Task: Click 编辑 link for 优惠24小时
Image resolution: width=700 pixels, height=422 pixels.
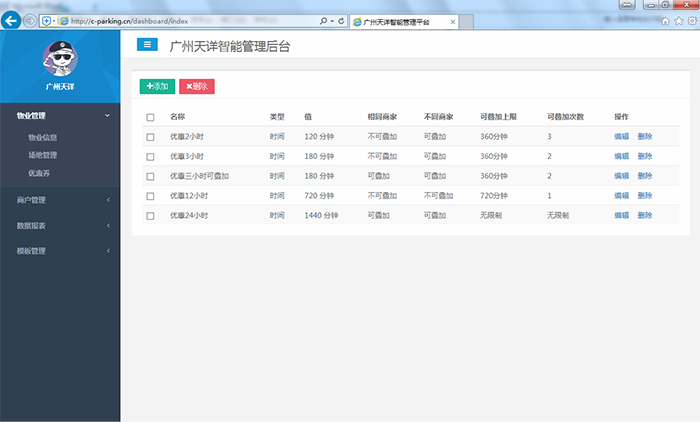Action: coord(621,215)
